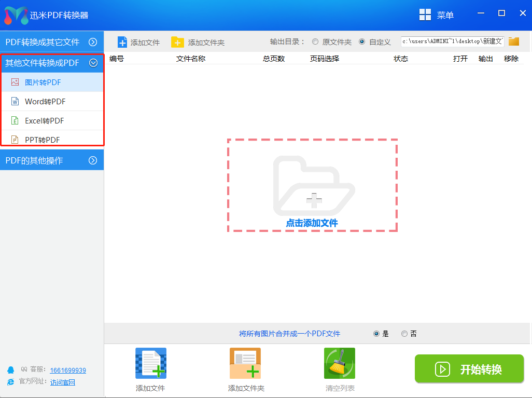Click the menu grid icon in title bar

(x=425, y=15)
